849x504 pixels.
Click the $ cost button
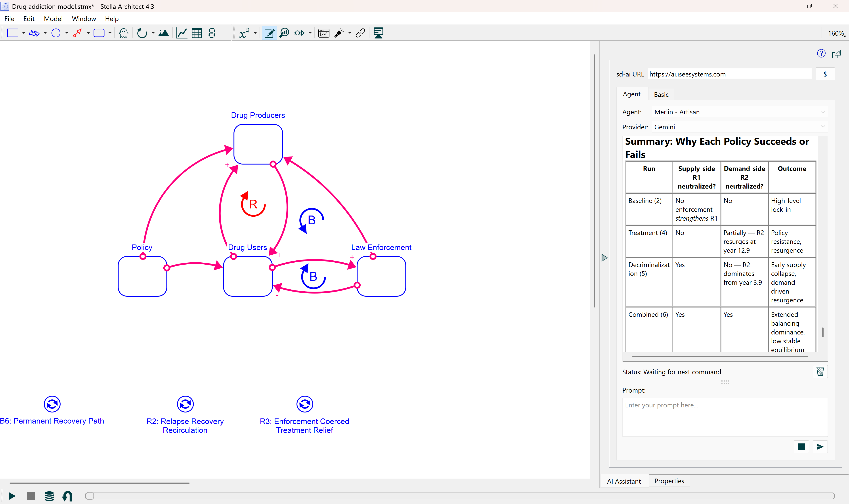(x=825, y=74)
